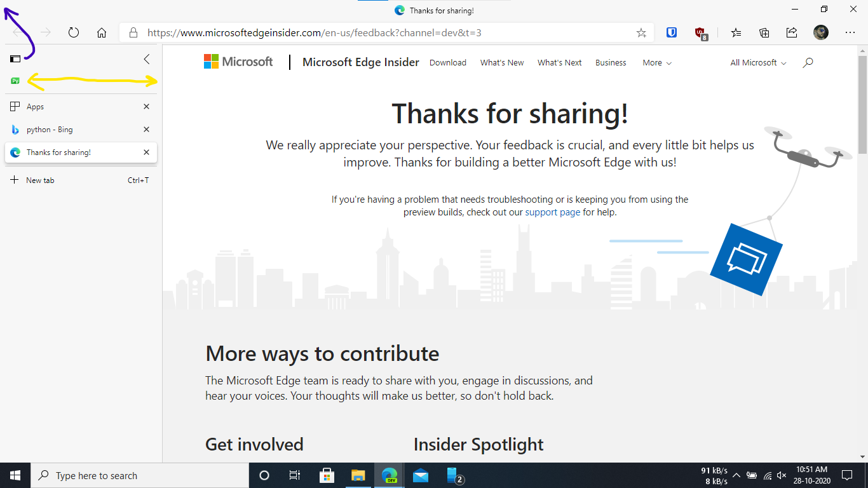Reload the current page

point(74,32)
